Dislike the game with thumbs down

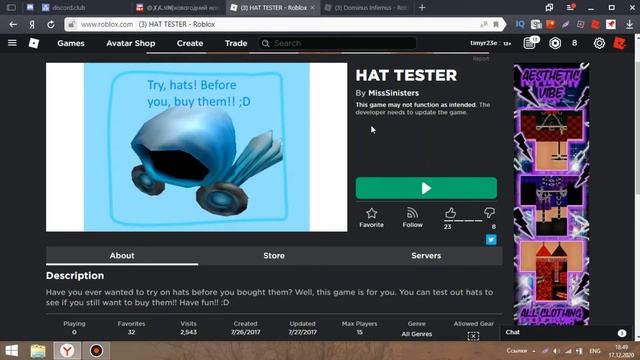click(x=489, y=212)
